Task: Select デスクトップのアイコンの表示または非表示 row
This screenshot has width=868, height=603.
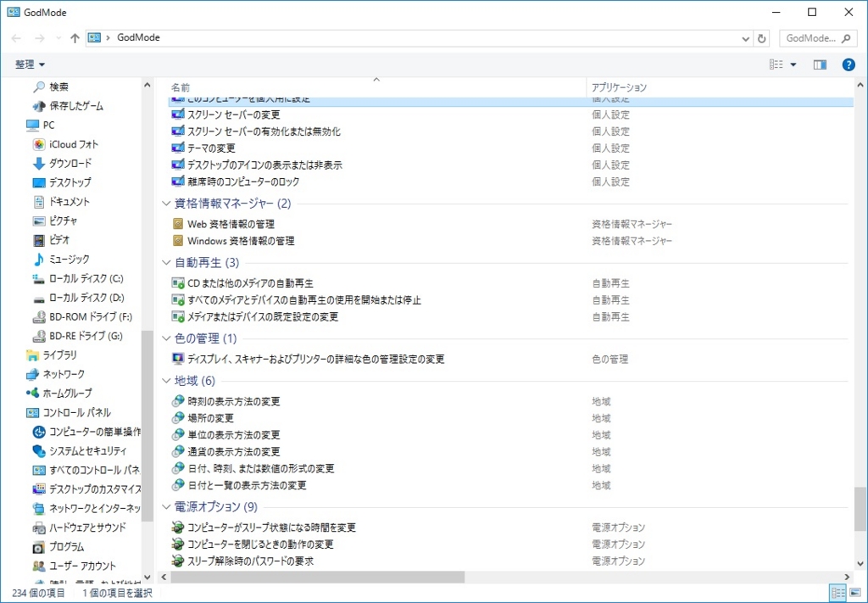Action: pos(510,165)
